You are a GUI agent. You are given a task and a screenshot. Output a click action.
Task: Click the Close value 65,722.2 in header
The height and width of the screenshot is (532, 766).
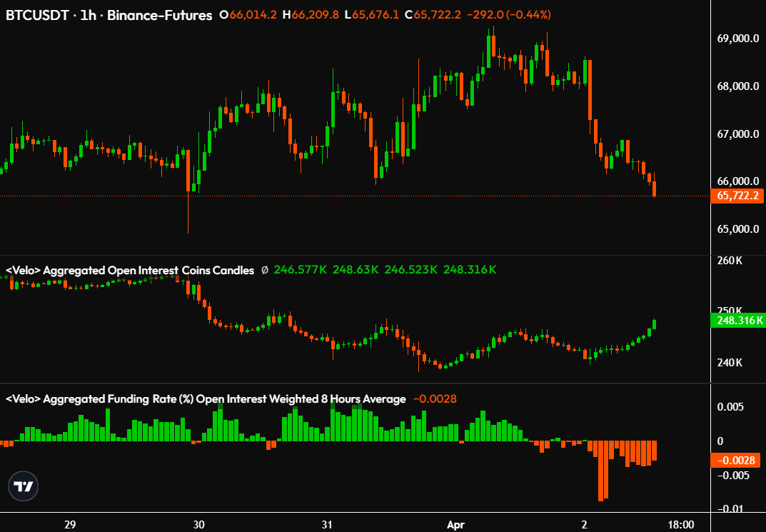pyautogui.click(x=437, y=15)
